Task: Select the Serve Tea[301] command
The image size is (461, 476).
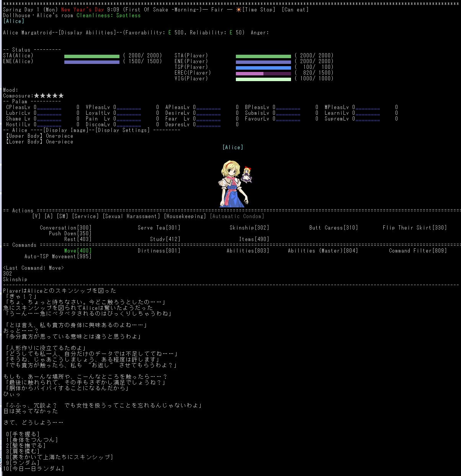Action: tap(159, 228)
